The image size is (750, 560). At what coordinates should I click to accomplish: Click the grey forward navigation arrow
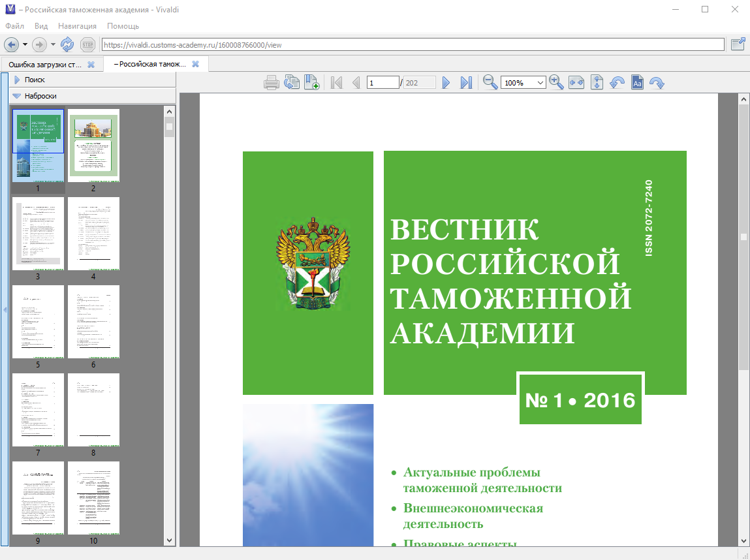(39, 44)
